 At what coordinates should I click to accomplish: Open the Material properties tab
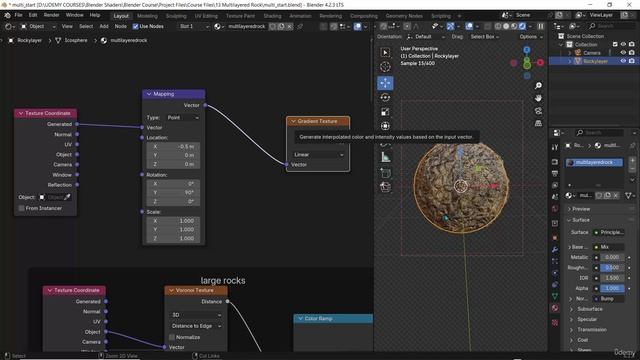pyautogui.click(x=555, y=308)
